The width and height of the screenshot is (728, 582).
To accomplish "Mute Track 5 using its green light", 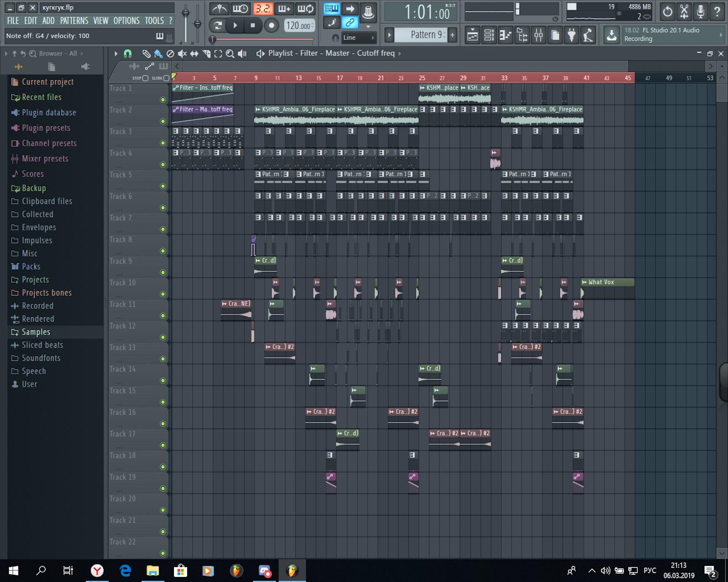I will pos(163,186).
